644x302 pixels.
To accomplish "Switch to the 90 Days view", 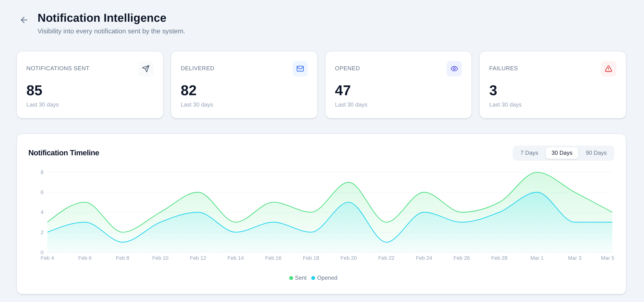I will (595, 153).
